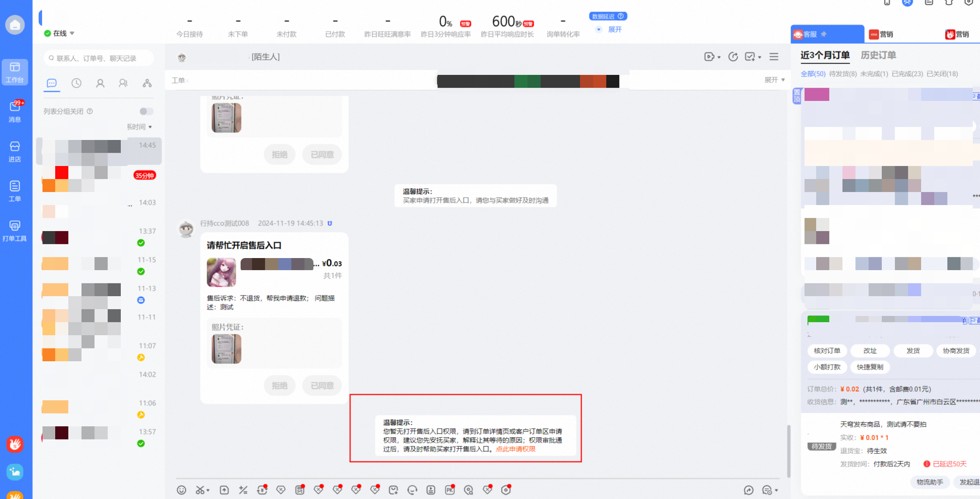Image resolution: width=980 pixels, height=499 pixels.
Task: Open the hamburger menu at chat top right
Action: (774, 56)
